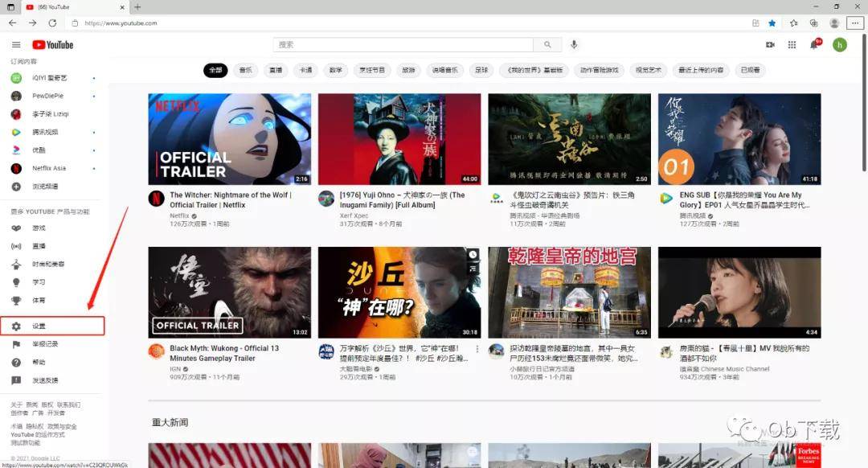Select the 烹饪节目 filter chip
The height and width of the screenshot is (468, 868).
pos(372,70)
